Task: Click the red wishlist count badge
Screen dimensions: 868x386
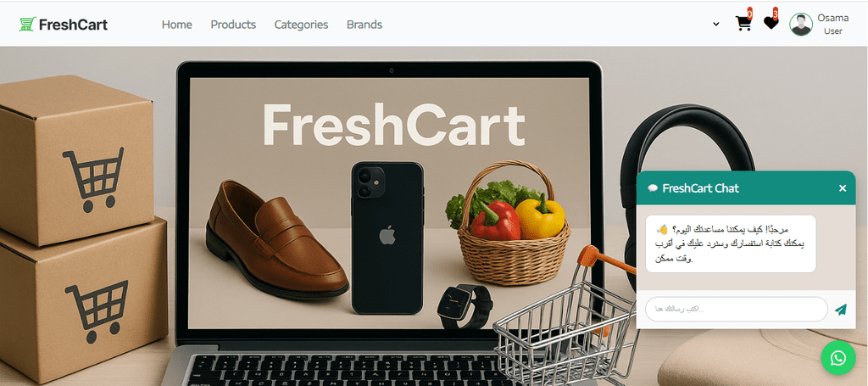Action: [x=776, y=12]
